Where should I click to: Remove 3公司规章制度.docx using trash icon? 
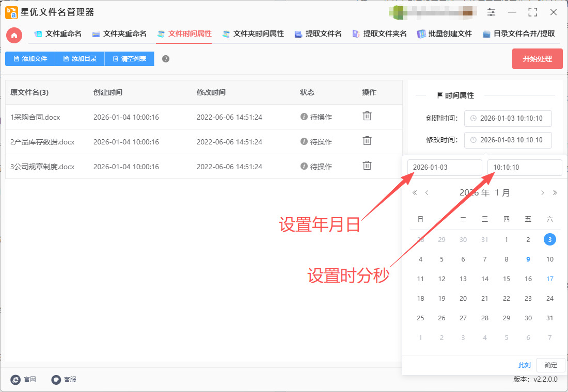coord(367,166)
